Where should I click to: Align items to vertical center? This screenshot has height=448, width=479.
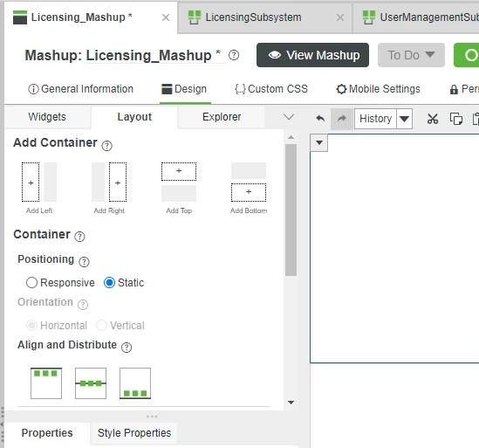tap(91, 383)
